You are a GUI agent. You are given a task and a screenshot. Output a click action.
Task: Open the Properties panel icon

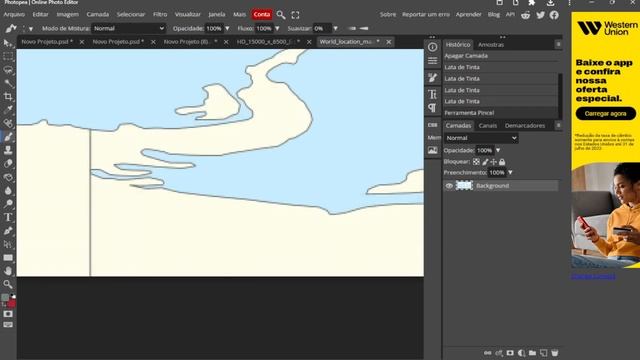coord(432,61)
